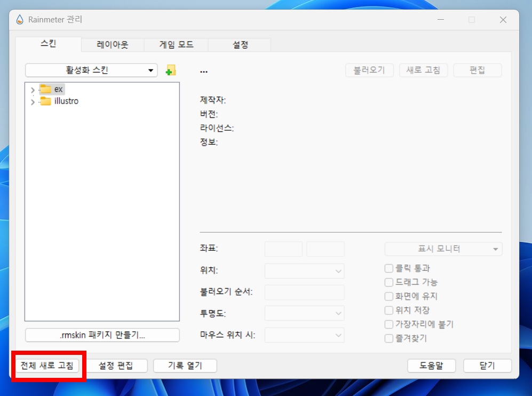Click the 기록 열기 button
Viewport: 532px width, 396px height.
185,366
